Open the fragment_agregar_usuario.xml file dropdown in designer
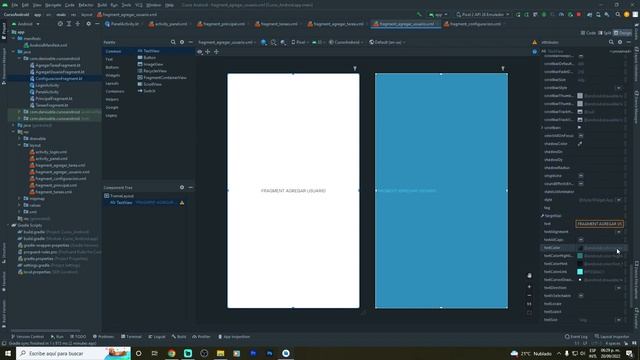 click(227, 42)
